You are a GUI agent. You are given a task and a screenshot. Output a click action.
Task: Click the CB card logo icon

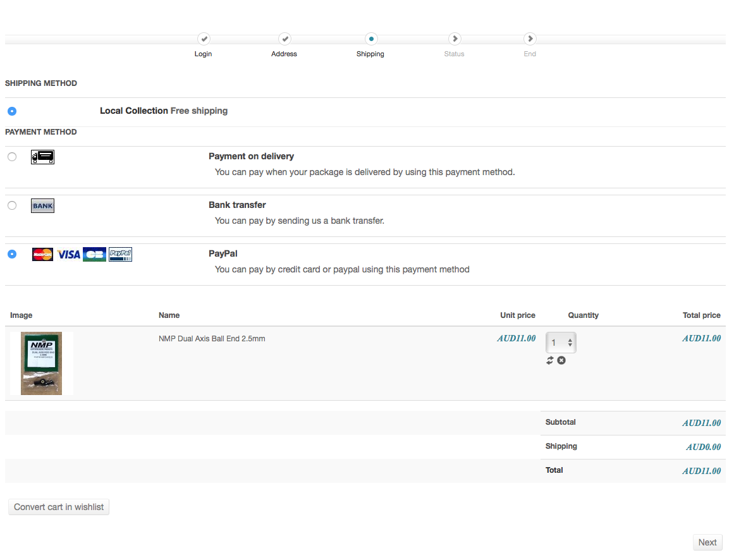[94, 254]
